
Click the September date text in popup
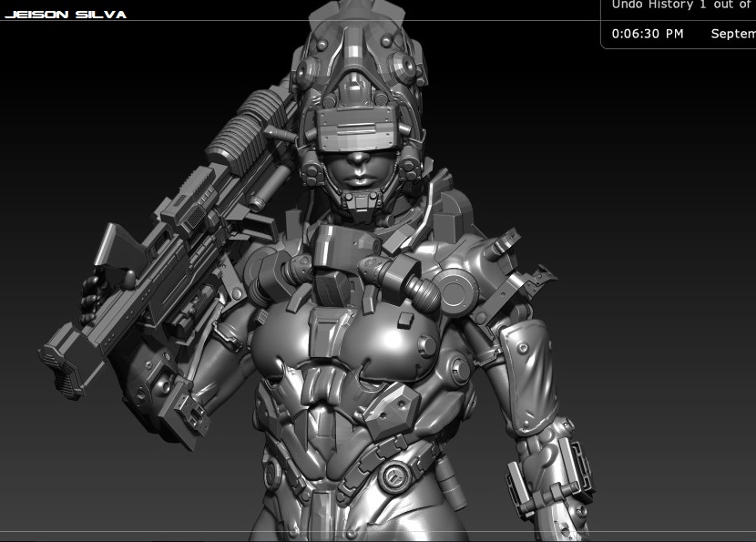pos(733,34)
